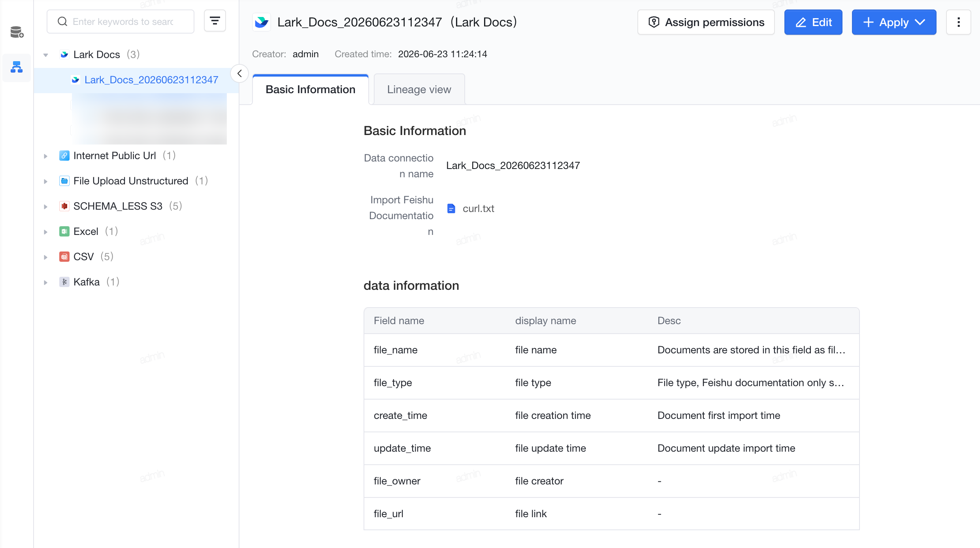Click the SCHEMA_LESS S3 connector icon
The height and width of the screenshot is (548, 980).
point(64,206)
